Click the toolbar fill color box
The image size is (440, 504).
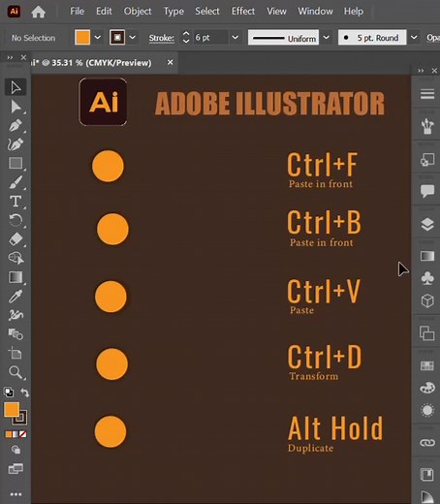12,410
